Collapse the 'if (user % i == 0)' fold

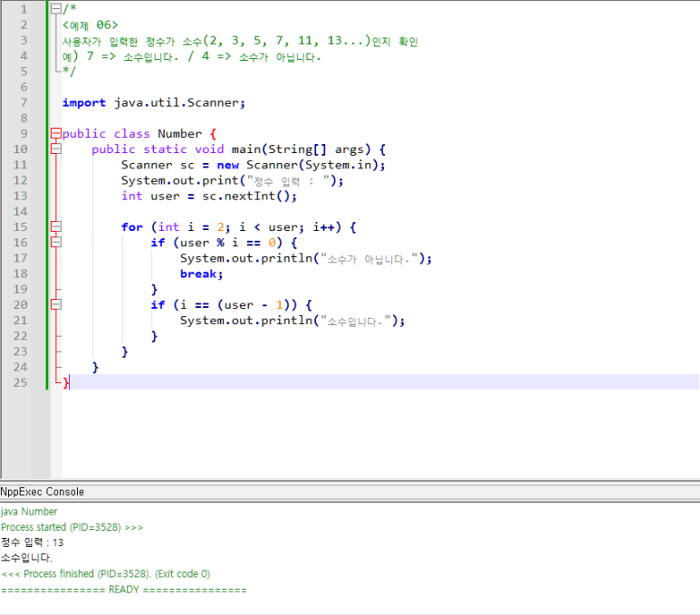pyautogui.click(x=56, y=242)
